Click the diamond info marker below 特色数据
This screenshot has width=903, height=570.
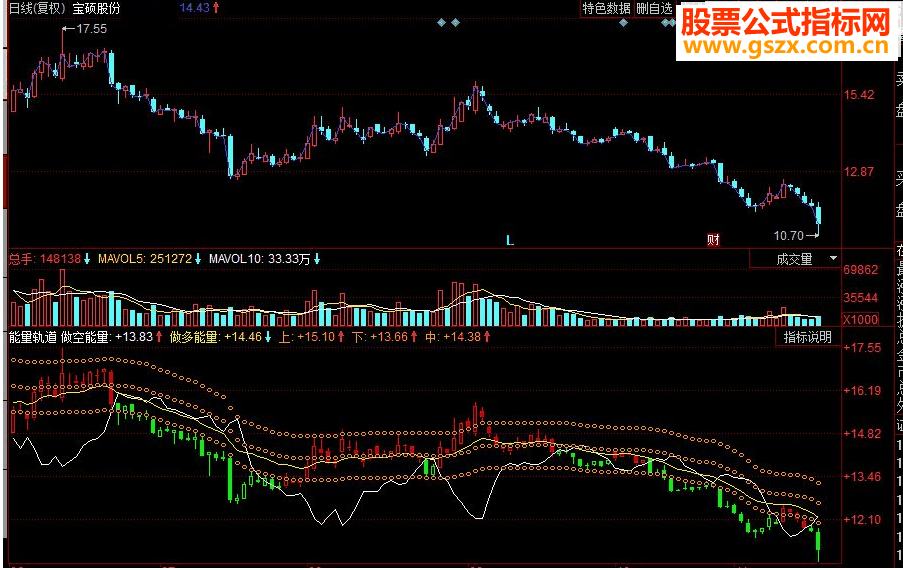623,23
